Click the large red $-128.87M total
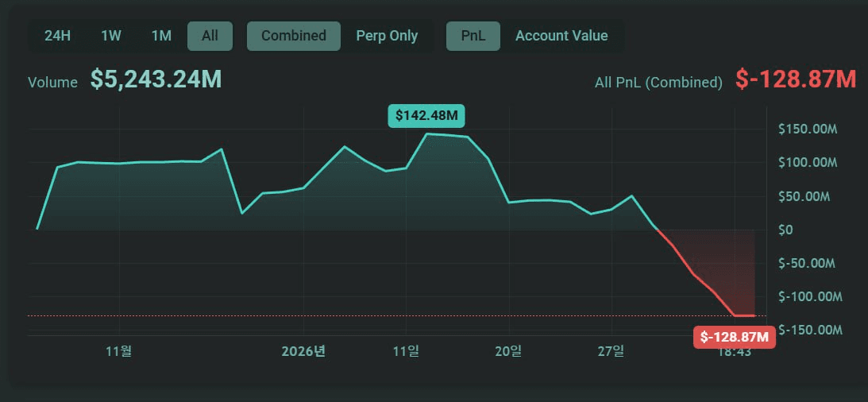The image size is (868, 402). pyautogui.click(x=795, y=79)
